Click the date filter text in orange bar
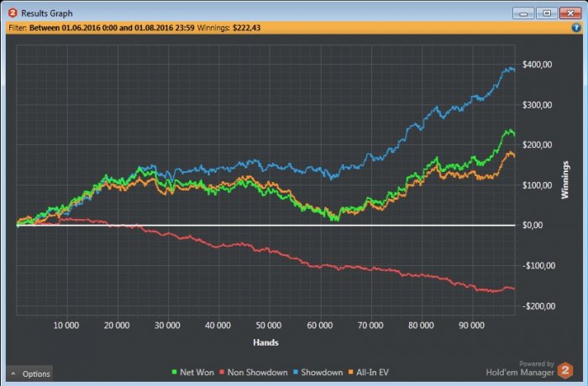The image size is (588, 386). [112, 28]
